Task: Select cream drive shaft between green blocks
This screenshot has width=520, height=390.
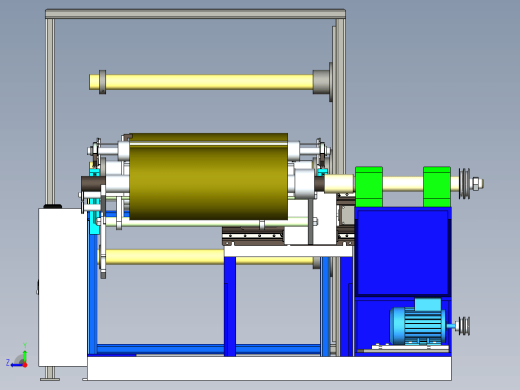Action: 403,184
